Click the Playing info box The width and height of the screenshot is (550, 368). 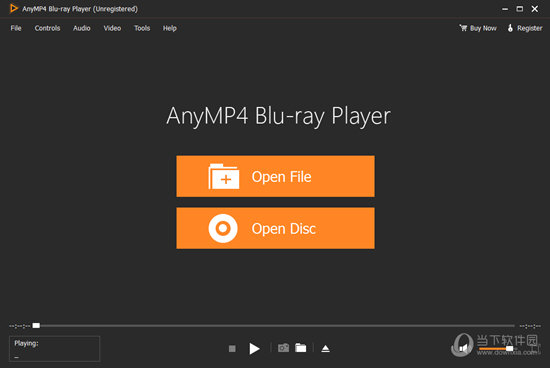(54, 349)
